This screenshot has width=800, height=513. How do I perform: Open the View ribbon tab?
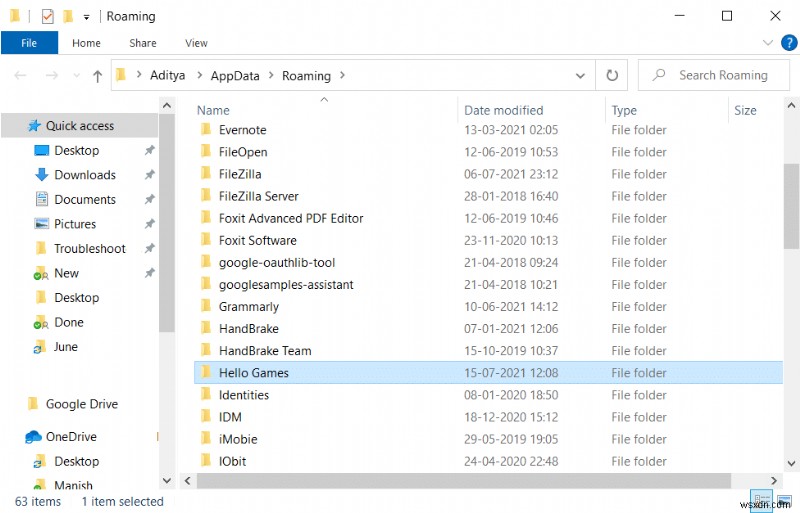tap(196, 43)
